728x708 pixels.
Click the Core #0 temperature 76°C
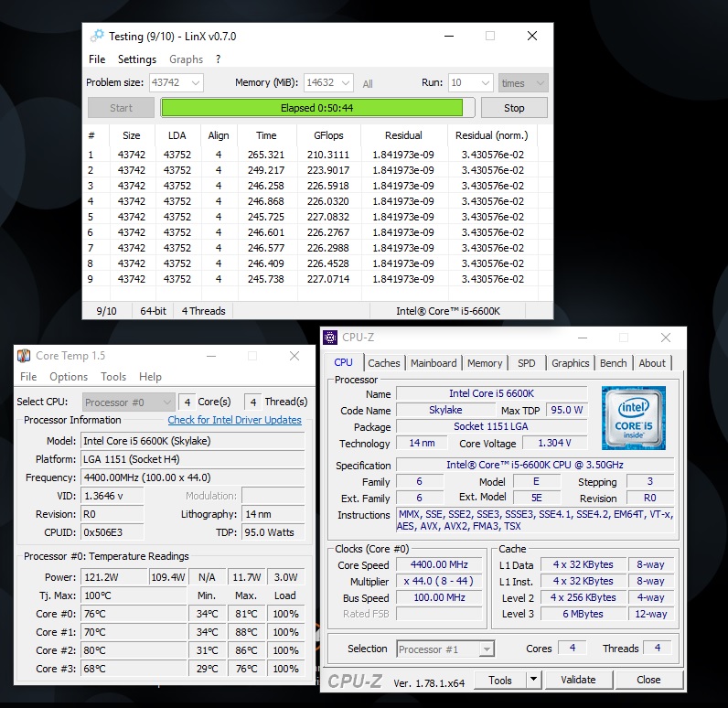(x=134, y=614)
